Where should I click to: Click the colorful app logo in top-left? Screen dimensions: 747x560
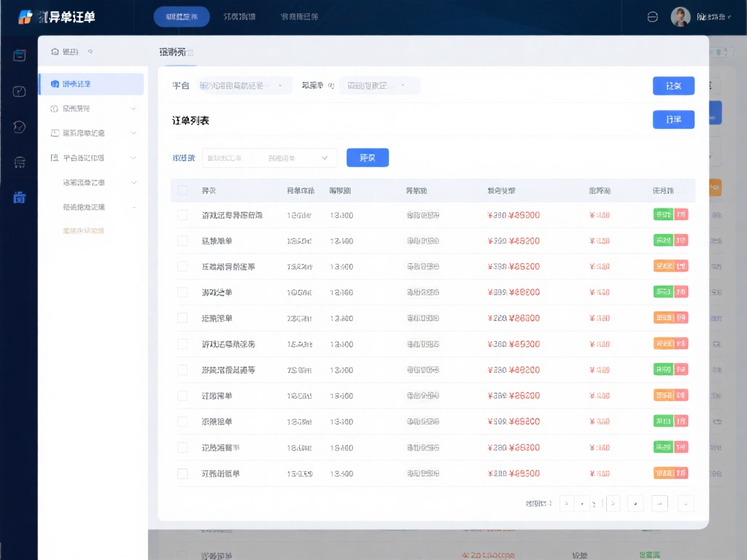point(26,17)
